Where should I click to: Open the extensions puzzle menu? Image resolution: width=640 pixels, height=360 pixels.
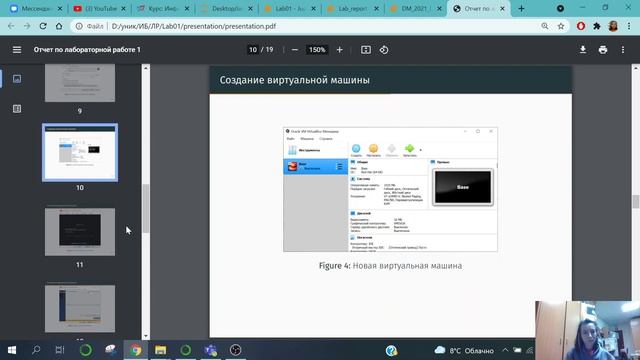(597, 26)
